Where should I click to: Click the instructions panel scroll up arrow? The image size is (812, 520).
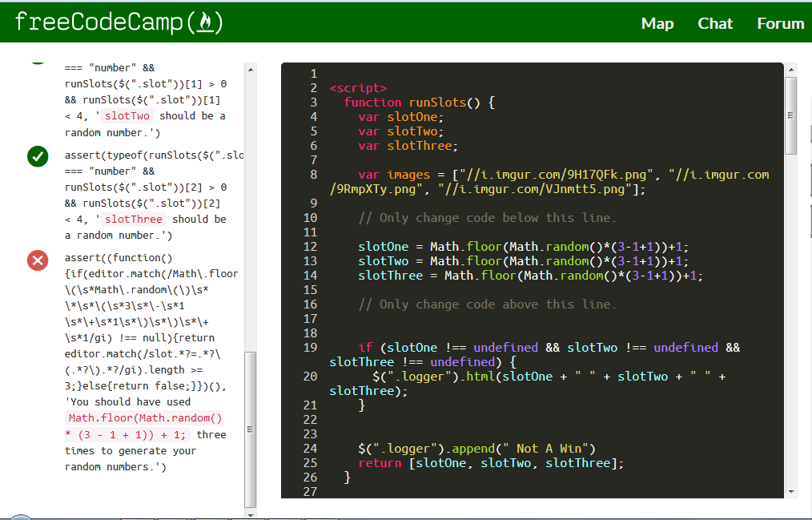pyautogui.click(x=251, y=70)
